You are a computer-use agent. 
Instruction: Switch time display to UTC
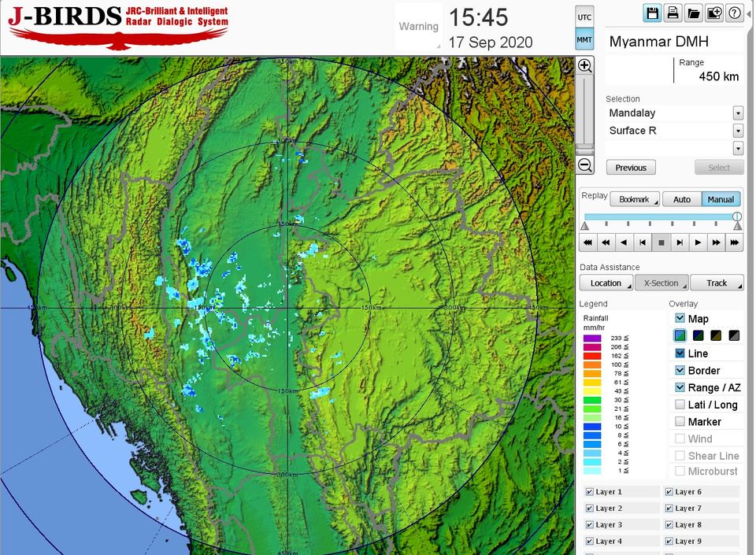tap(584, 17)
